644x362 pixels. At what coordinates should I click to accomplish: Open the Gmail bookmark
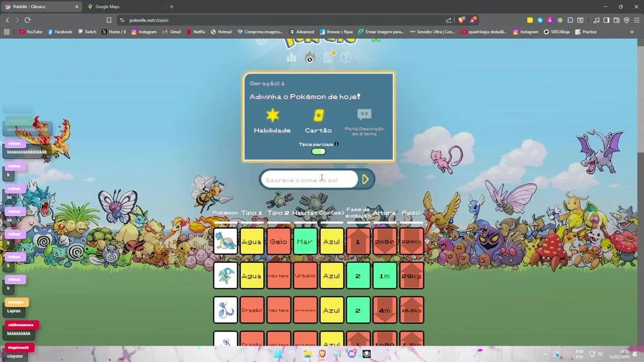pos(172,32)
